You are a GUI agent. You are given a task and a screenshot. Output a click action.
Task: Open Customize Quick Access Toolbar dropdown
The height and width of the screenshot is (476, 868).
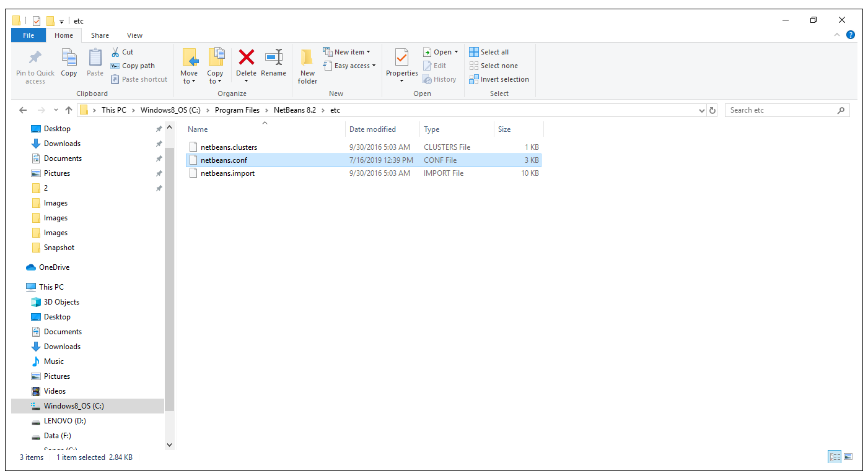click(62, 21)
